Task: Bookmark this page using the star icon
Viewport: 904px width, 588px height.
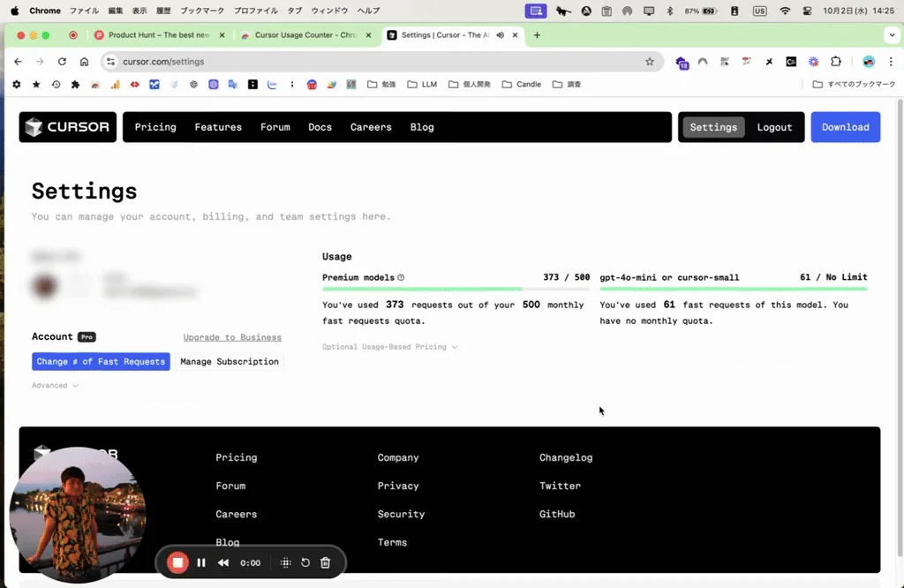Action: coord(650,61)
